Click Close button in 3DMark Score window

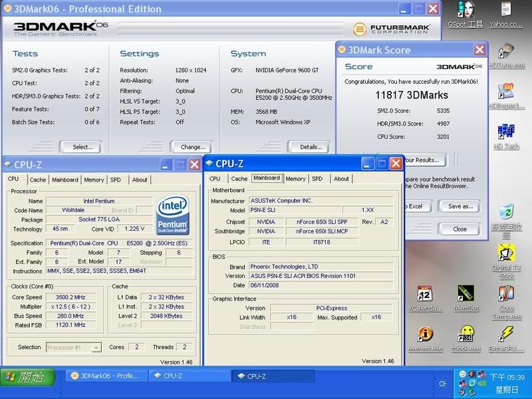(459, 229)
